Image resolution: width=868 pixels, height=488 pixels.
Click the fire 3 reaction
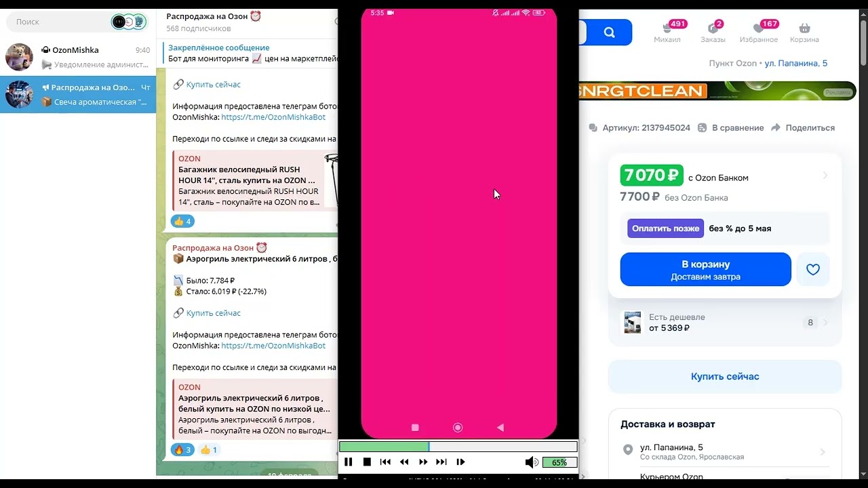click(182, 449)
